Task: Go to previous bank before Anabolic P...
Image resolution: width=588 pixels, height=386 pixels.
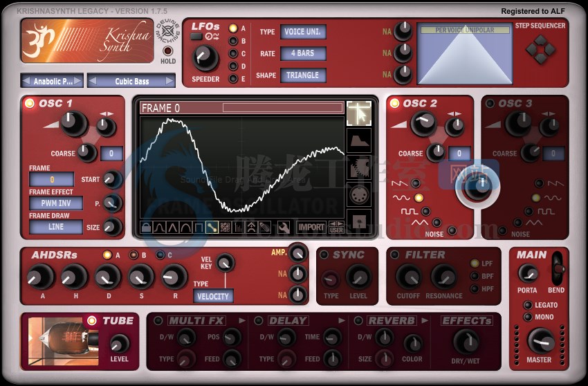Action: click(x=26, y=81)
